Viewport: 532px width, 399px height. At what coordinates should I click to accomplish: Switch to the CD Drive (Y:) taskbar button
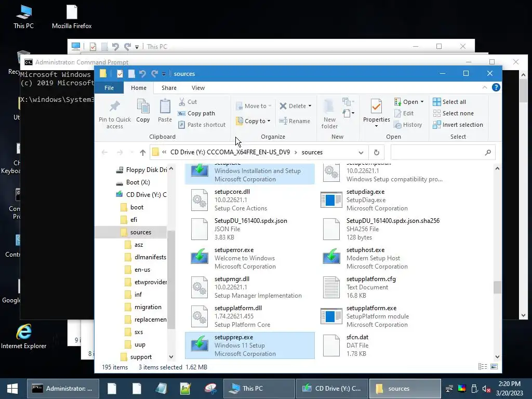click(x=332, y=389)
